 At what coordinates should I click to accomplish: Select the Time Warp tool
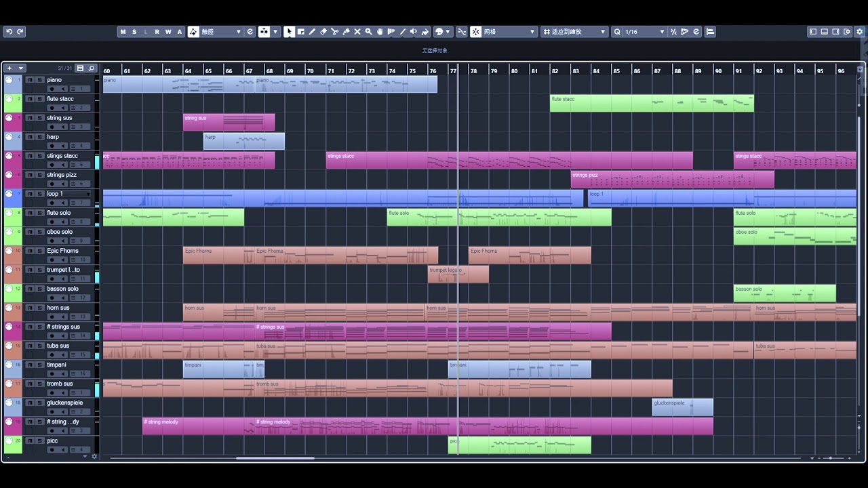pyautogui.click(x=391, y=32)
